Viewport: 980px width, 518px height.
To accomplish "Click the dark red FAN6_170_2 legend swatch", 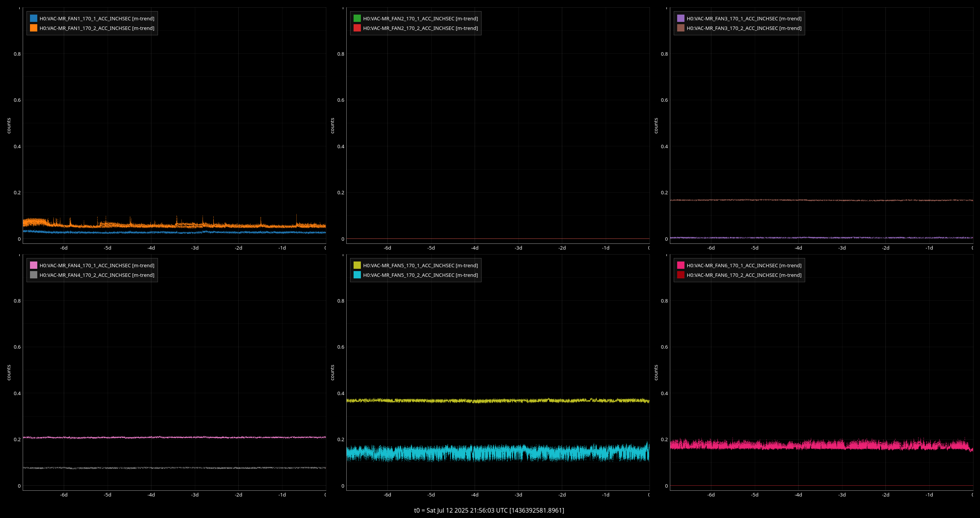I will click(x=681, y=275).
